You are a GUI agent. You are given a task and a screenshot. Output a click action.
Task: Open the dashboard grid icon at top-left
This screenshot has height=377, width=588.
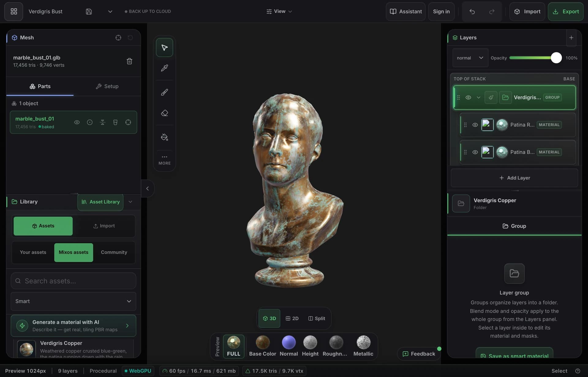[x=14, y=12]
